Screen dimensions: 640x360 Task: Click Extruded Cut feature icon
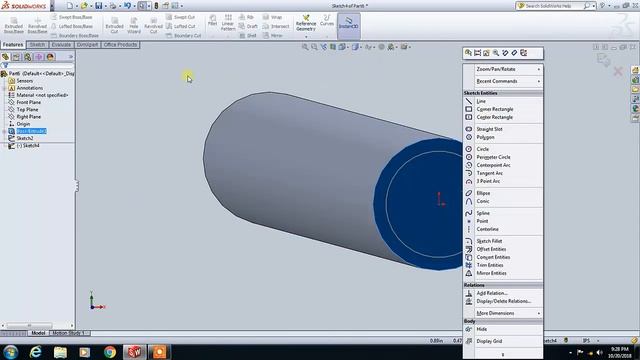click(x=114, y=25)
